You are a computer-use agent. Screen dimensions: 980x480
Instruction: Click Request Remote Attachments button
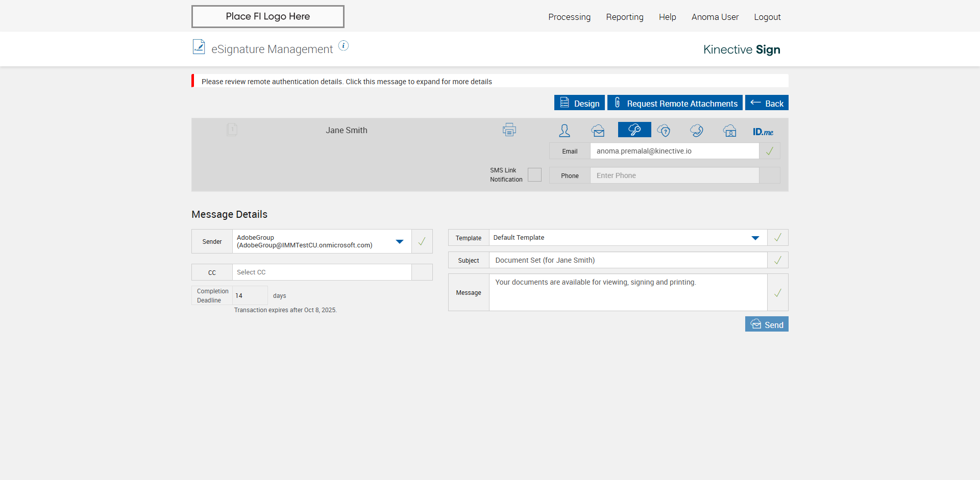(675, 103)
